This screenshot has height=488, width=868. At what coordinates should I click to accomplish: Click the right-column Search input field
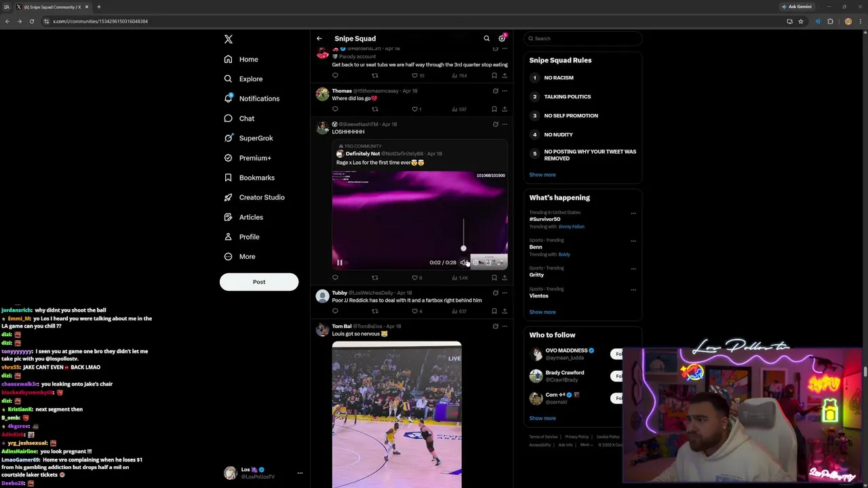pos(583,39)
